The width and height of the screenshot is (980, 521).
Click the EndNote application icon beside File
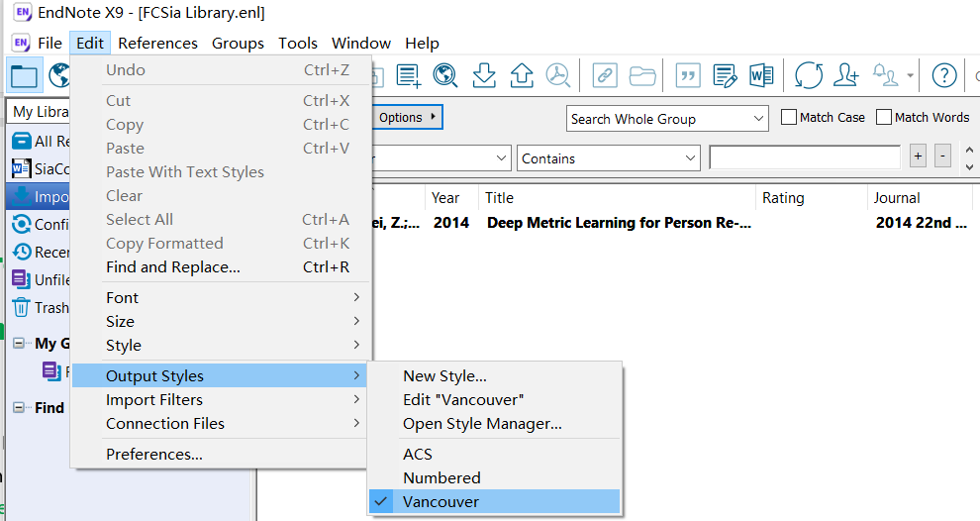tap(21, 44)
